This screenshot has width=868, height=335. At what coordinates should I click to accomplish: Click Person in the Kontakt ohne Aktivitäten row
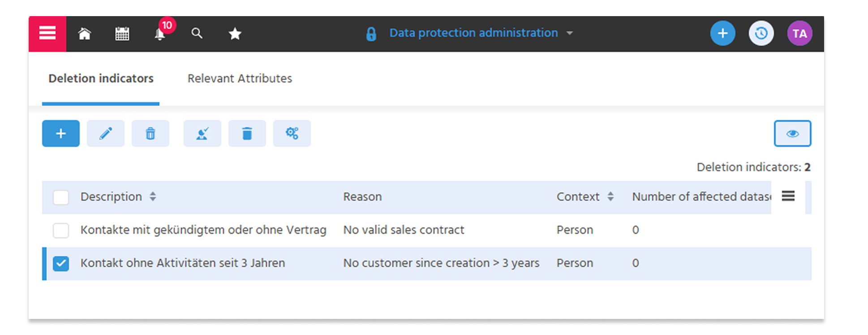click(x=575, y=263)
